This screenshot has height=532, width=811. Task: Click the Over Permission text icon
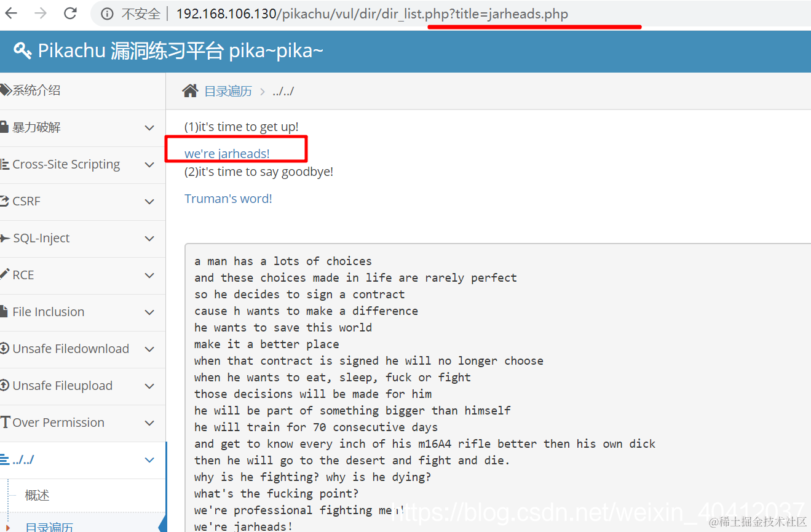[x=6, y=423]
